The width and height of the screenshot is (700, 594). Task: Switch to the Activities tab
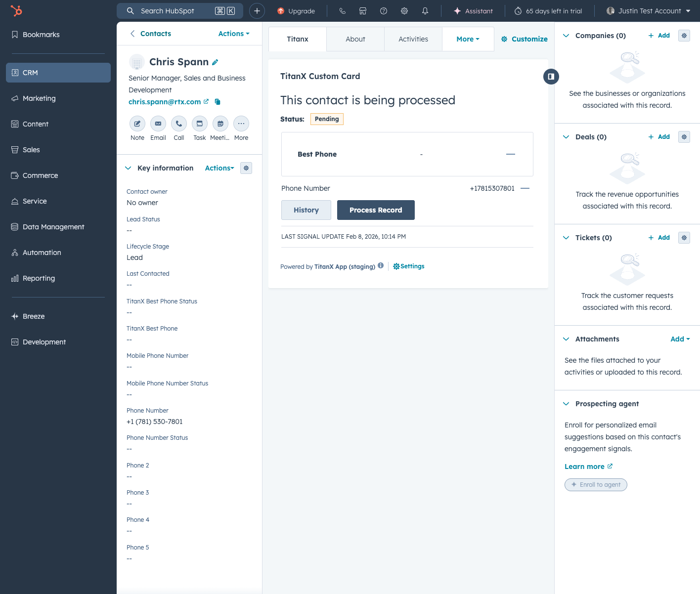coord(413,39)
